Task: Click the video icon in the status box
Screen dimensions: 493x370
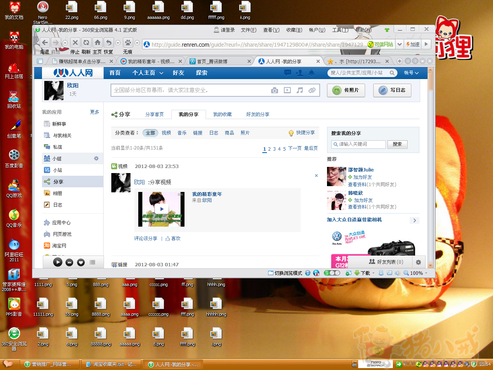Action: point(287,90)
